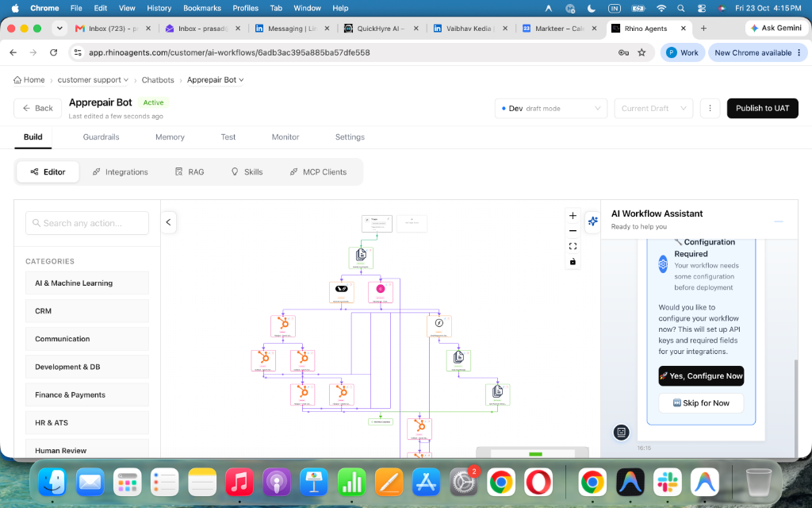812x508 pixels.
Task: Switch to the QuickHyre AI browser tab
Action: 381,29
